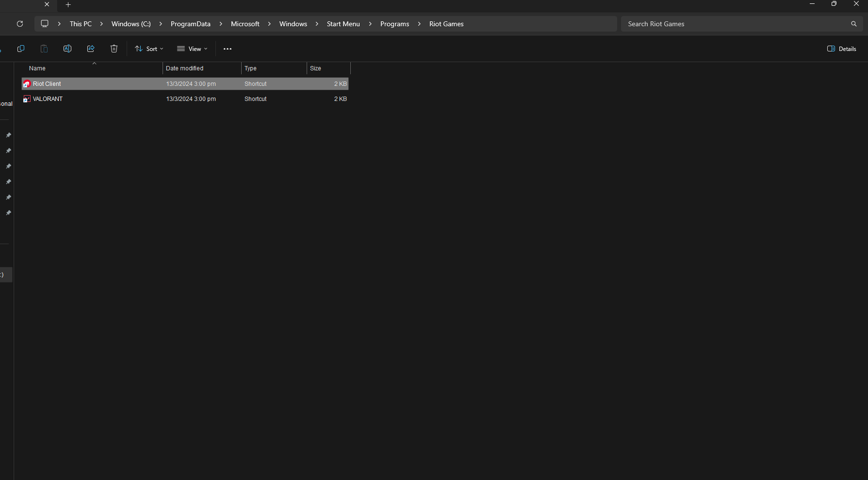This screenshot has height=480, width=868.
Task: Go to Windows (C:) breadcrumb
Action: 131,24
